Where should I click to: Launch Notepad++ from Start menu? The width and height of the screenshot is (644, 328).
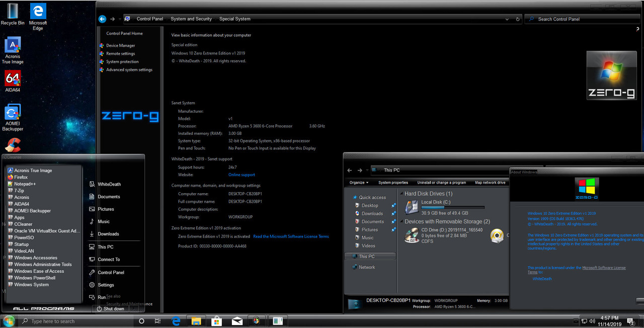(x=25, y=184)
